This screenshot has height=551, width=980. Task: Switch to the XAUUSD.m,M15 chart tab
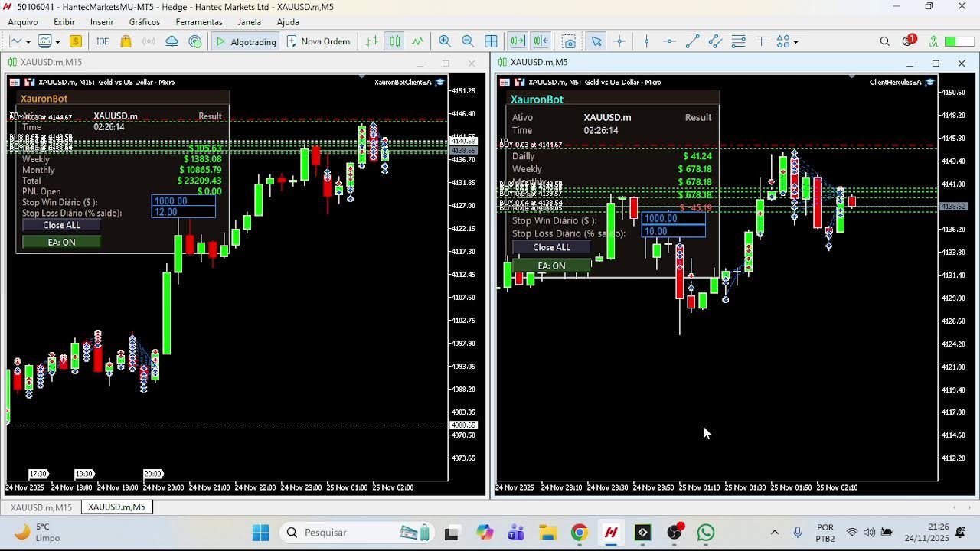coord(41,507)
